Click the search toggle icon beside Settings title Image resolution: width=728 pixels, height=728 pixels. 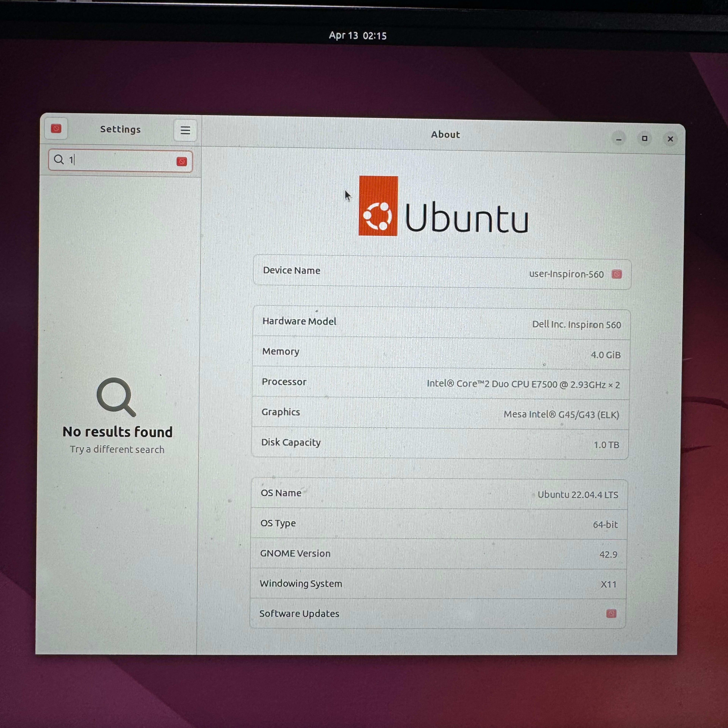pos(56,129)
